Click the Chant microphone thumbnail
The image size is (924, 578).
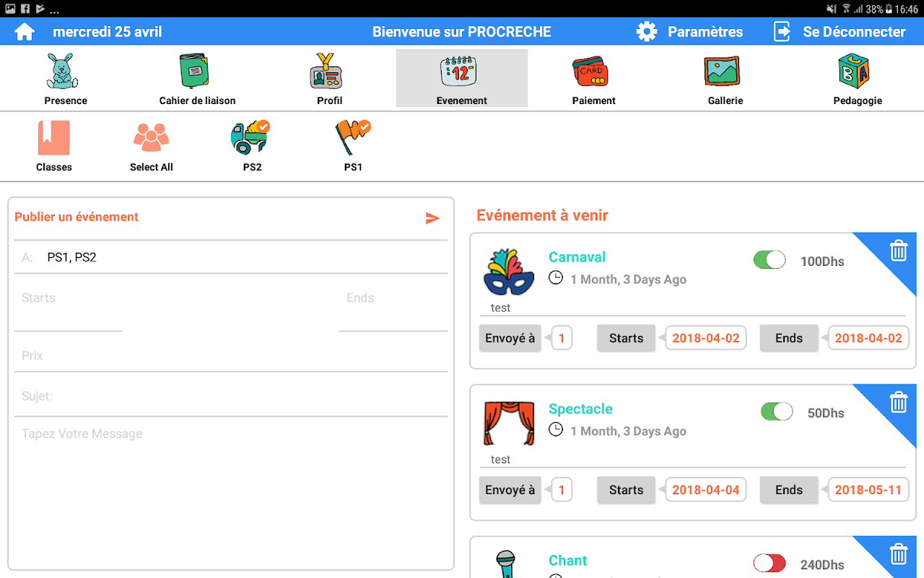tap(507, 564)
